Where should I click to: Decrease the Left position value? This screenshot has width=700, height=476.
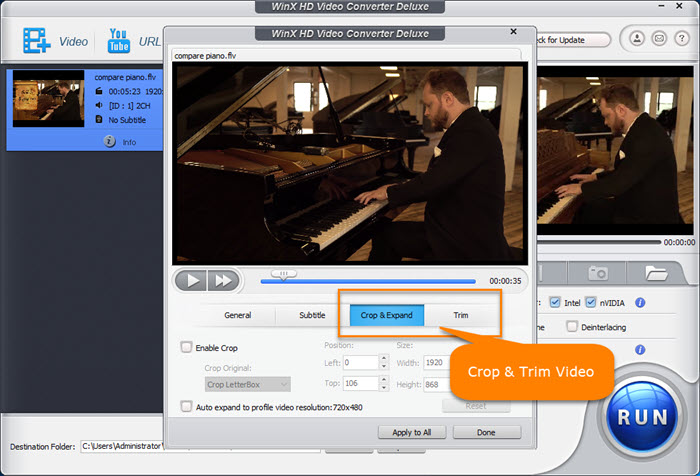pos(383,366)
